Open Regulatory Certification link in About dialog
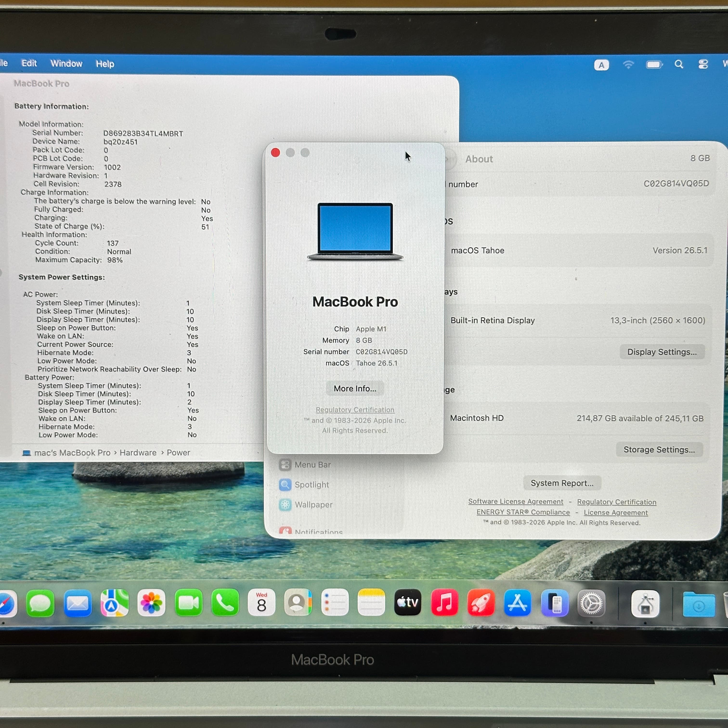 [355, 409]
